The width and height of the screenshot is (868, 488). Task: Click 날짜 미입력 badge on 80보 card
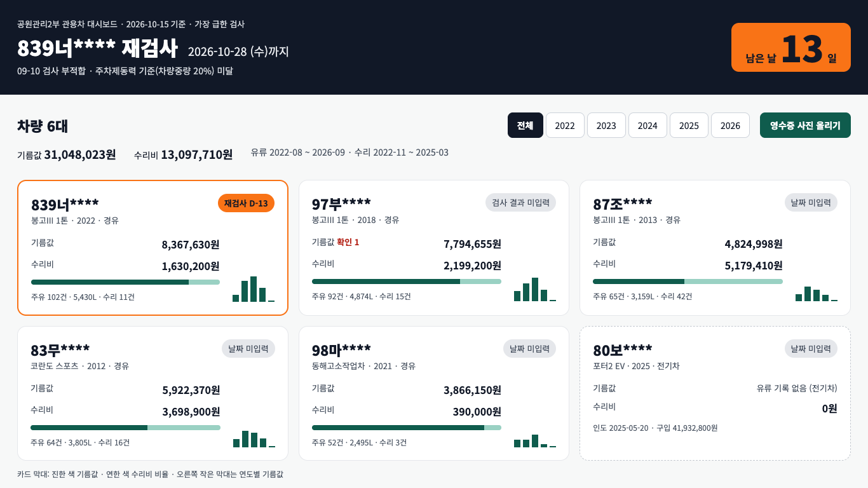click(x=811, y=348)
